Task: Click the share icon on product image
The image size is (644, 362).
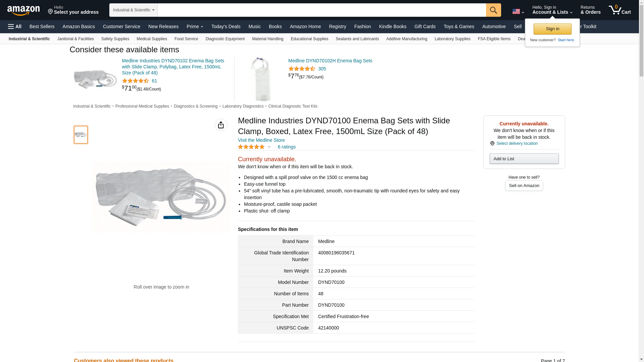Action: (221, 125)
